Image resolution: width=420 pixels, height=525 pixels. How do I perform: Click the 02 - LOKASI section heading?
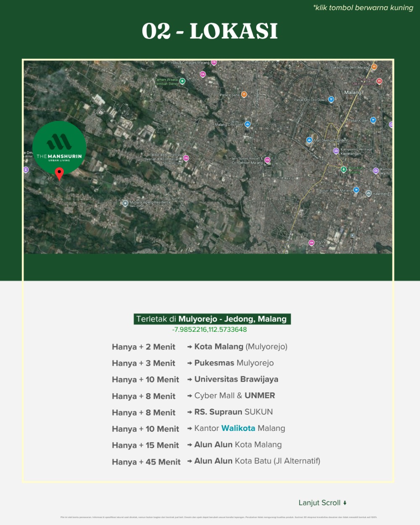tap(210, 31)
